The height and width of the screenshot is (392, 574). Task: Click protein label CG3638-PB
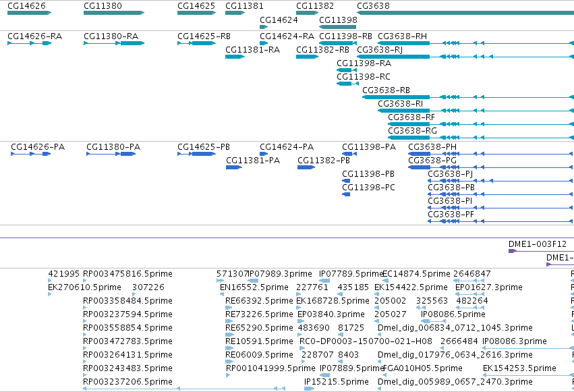tap(451, 188)
